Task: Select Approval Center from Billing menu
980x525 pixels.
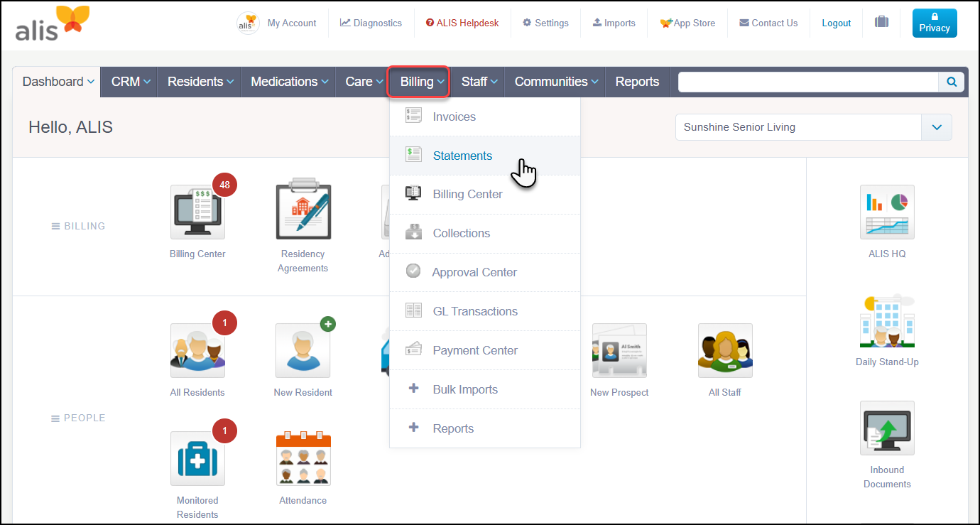Action: tap(485, 272)
